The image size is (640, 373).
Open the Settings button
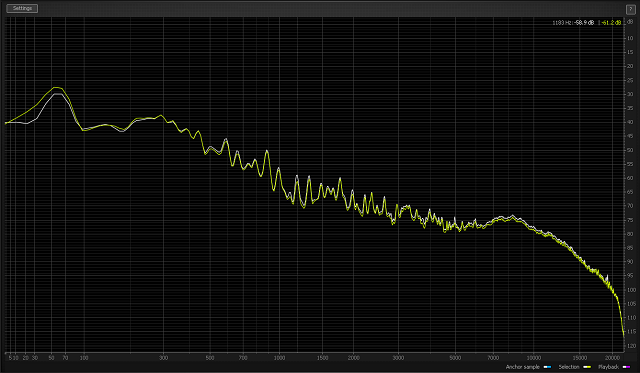(22, 8)
